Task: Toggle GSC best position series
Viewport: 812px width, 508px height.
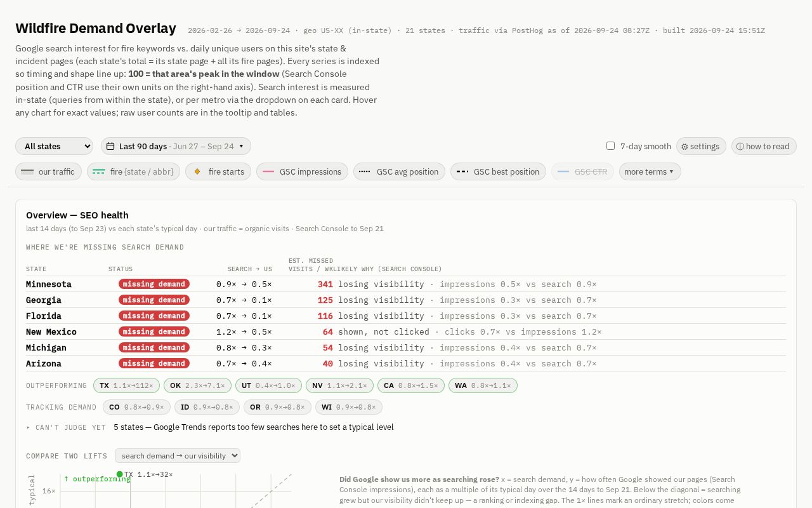Action: click(x=498, y=171)
